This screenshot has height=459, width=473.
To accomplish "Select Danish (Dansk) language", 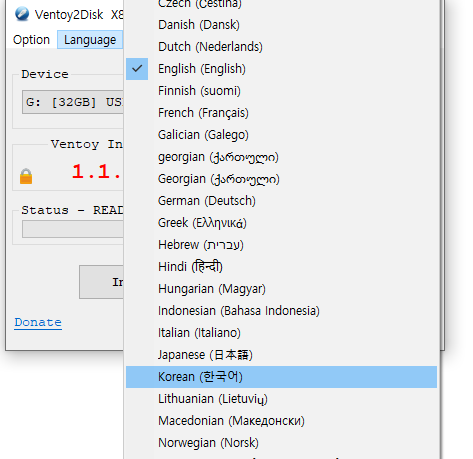I will coord(281,25).
